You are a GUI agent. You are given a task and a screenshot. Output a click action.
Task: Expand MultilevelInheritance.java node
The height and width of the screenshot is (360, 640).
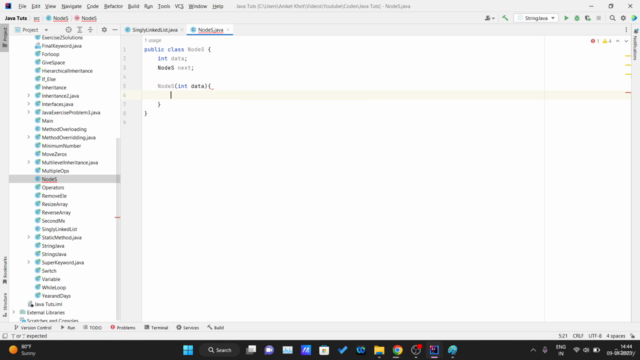tap(29, 162)
